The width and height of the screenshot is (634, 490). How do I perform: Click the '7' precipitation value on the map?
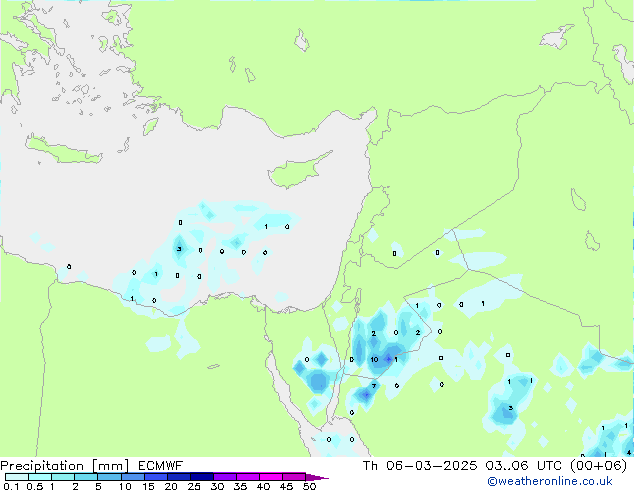374,386
